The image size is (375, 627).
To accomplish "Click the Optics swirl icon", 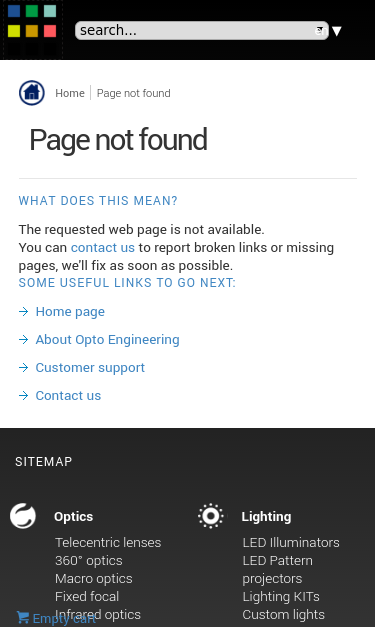I will (23, 516).
